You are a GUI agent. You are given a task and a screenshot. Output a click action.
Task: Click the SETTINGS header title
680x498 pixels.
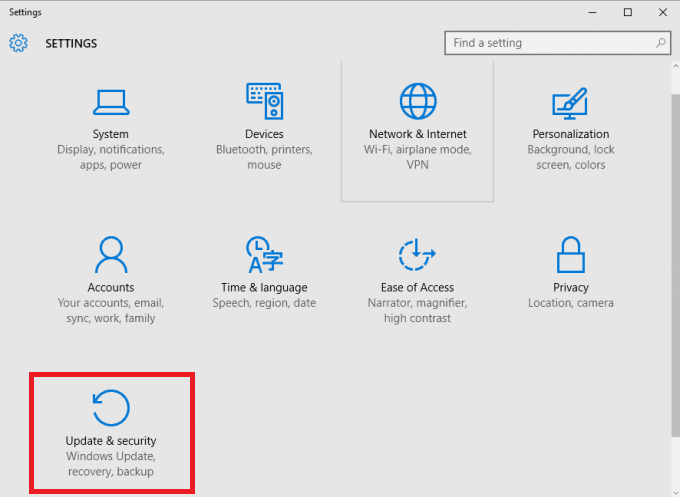coord(71,43)
